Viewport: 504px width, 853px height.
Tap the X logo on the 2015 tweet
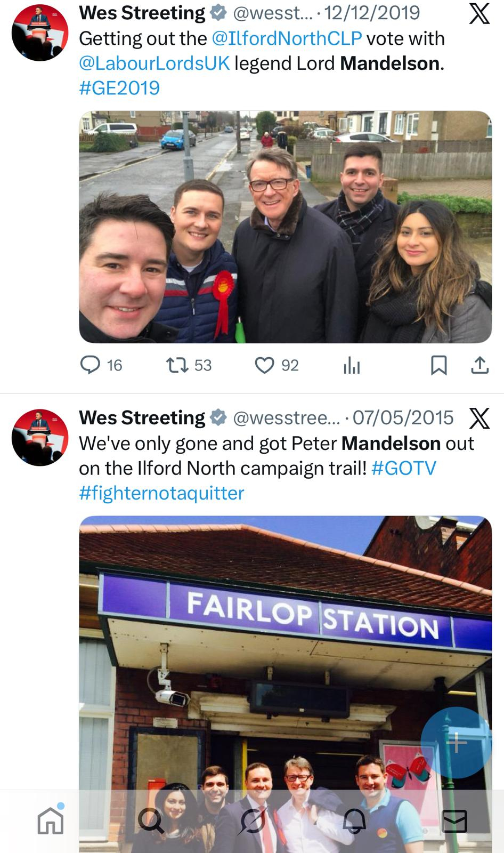tap(479, 418)
